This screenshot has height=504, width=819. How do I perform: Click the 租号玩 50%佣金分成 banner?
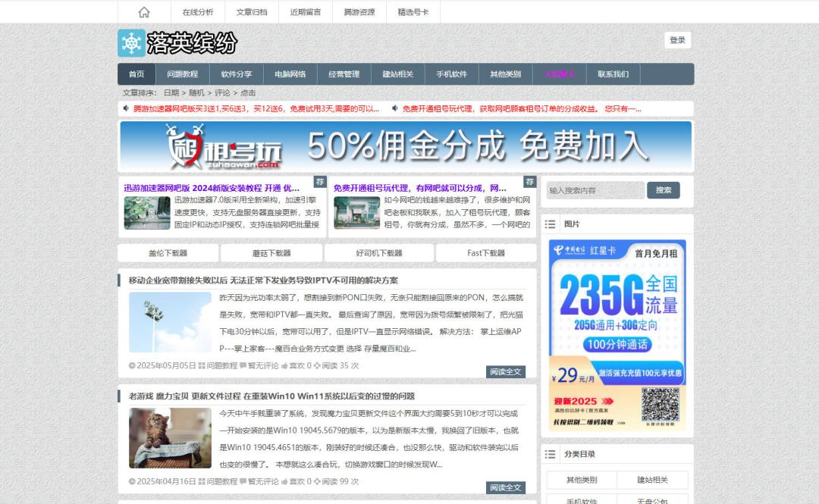pyautogui.click(x=406, y=146)
